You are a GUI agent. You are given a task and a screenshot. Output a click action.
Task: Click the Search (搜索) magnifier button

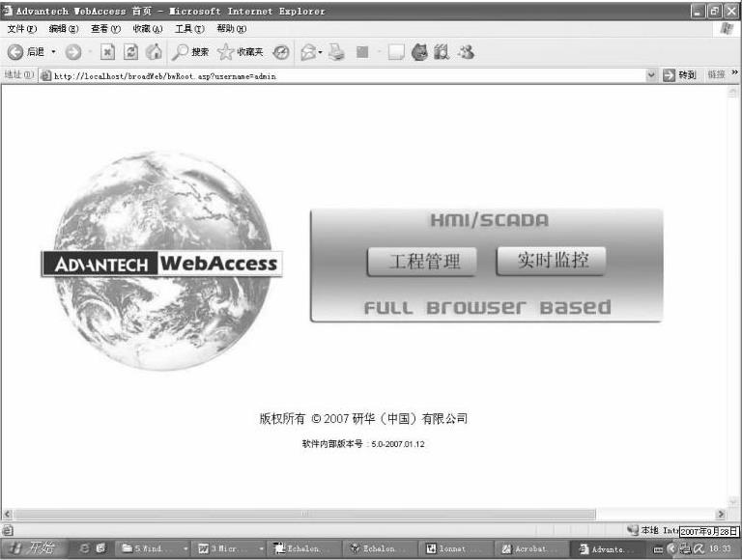[x=189, y=51]
